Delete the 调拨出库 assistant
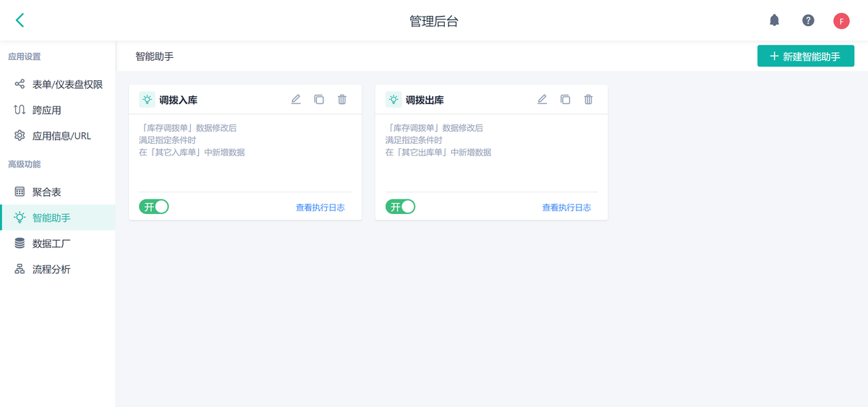The height and width of the screenshot is (407, 868). click(589, 100)
